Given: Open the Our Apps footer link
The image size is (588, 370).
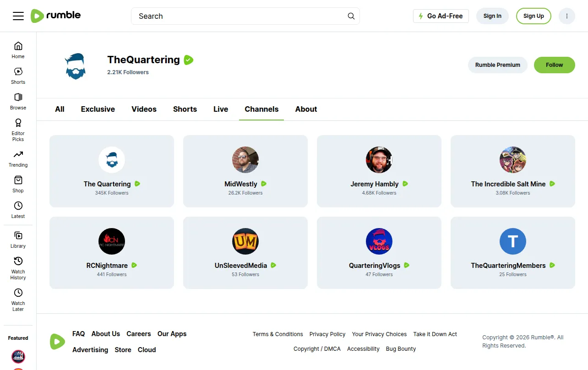Looking at the screenshot, I should click(172, 334).
